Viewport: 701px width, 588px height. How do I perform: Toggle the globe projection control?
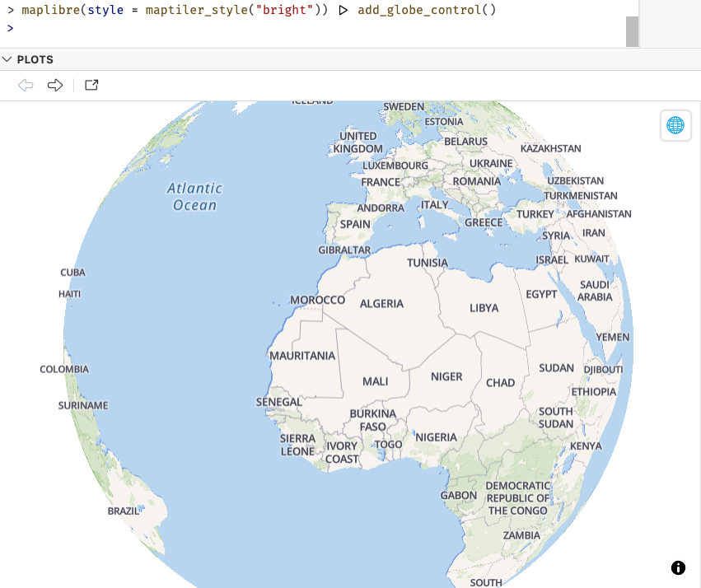[675, 125]
